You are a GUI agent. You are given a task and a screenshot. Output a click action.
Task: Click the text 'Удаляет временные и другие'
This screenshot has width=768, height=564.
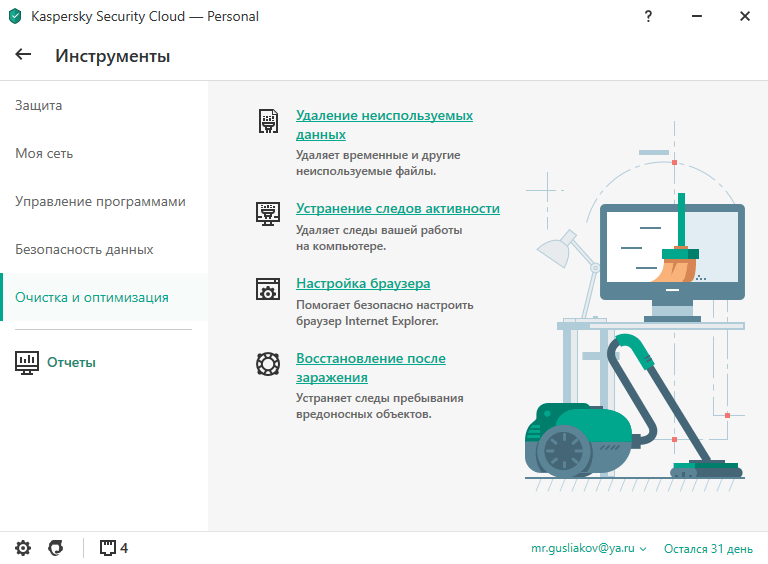point(378,155)
